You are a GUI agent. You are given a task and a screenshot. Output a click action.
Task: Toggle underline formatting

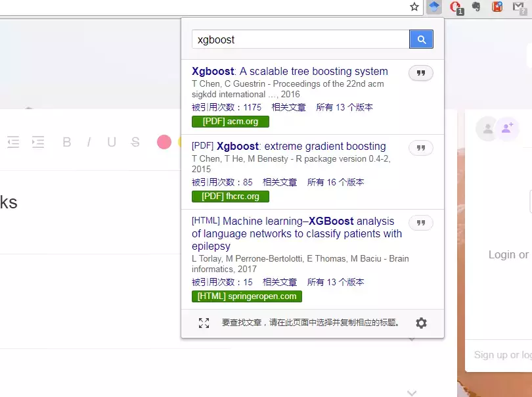pos(112,142)
